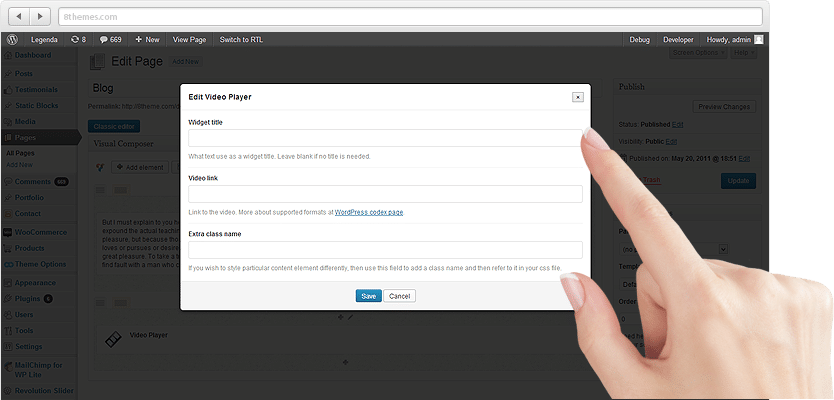Open the comments bubble showing 669

tap(111, 39)
